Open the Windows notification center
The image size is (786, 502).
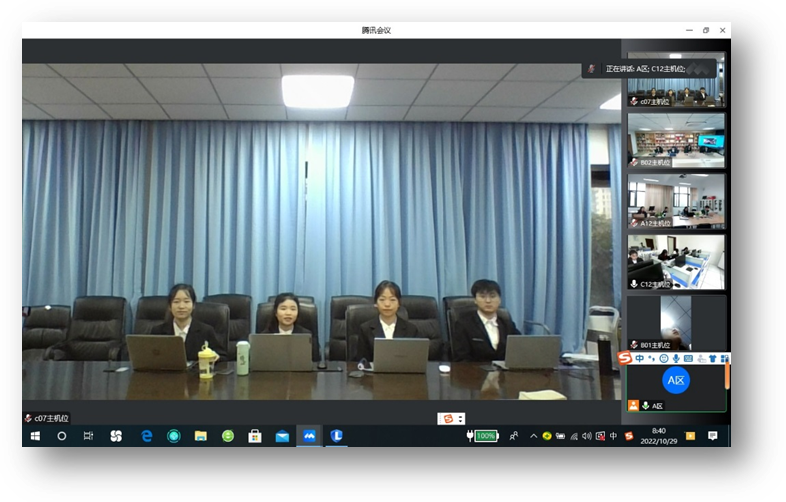(713, 436)
